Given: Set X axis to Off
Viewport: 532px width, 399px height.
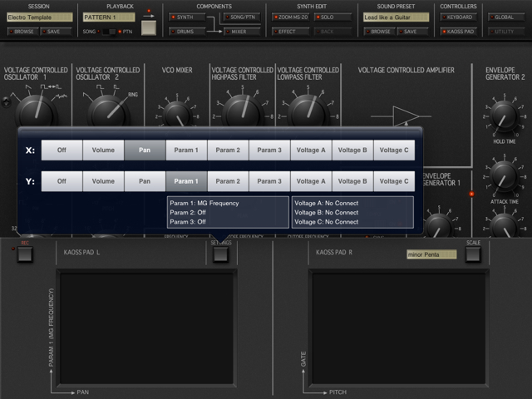Looking at the screenshot, I should tap(62, 150).
